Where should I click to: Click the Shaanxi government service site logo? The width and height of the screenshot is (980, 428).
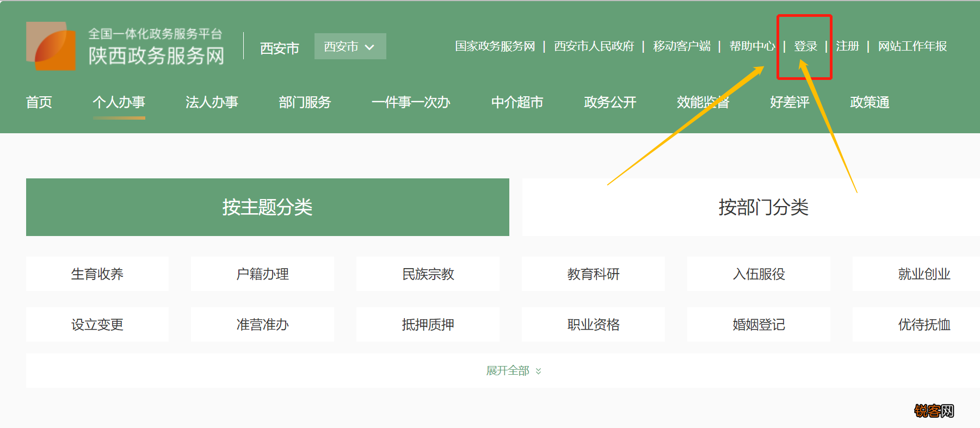pos(51,46)
